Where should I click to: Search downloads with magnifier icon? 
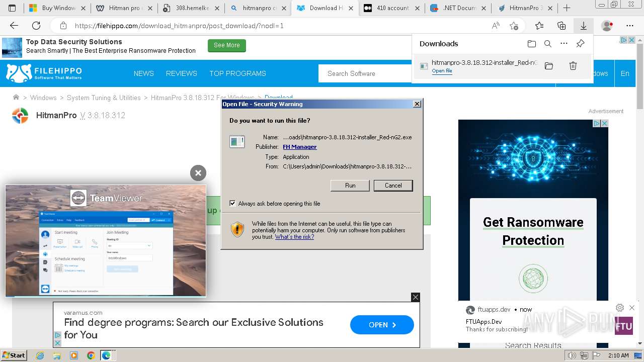(x=548, y=44)
